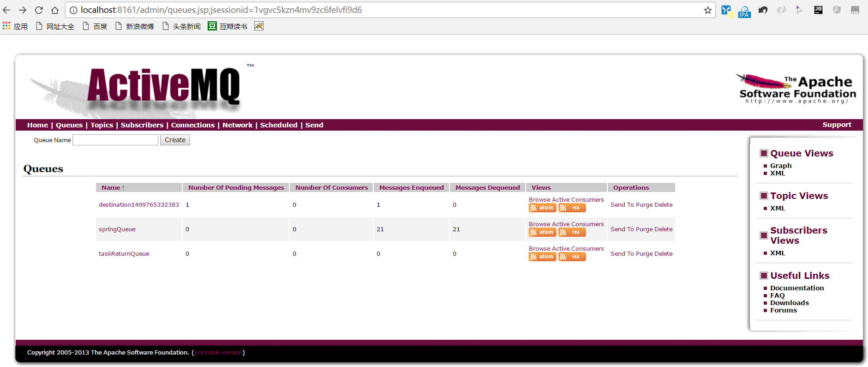This screenshot has width=868, height=367.
Task: Purge the springQueue queue
Action: tap(644, 229)
